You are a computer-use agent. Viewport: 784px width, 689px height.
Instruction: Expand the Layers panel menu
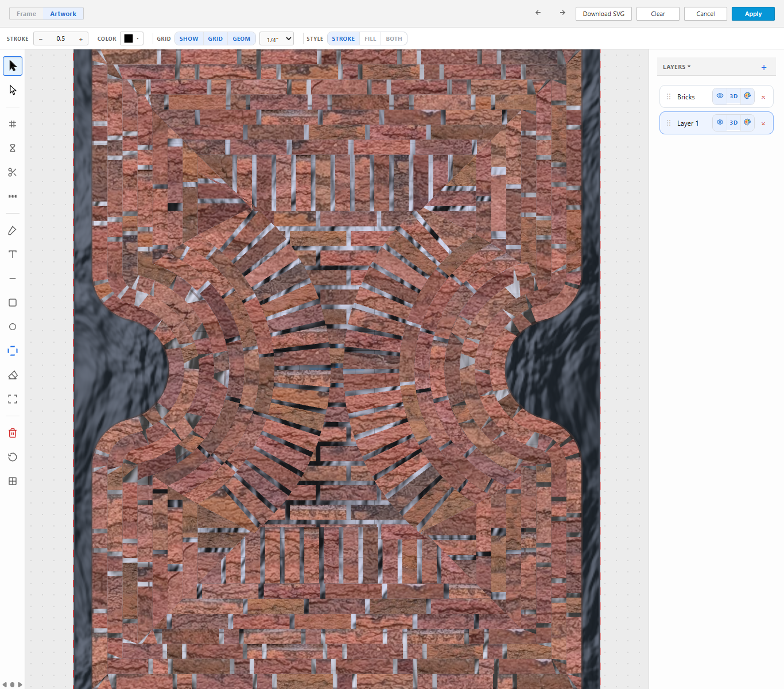(x=677, y=67)
